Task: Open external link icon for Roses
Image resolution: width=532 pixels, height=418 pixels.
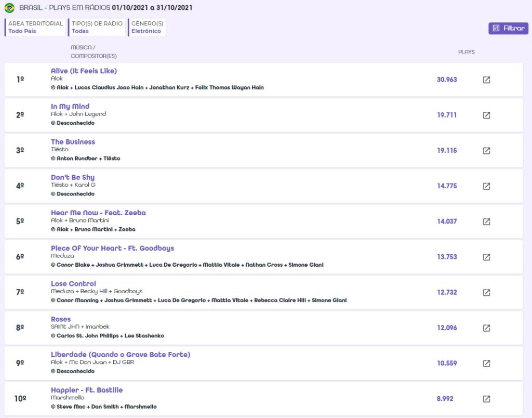Action: tap(486, 328)
